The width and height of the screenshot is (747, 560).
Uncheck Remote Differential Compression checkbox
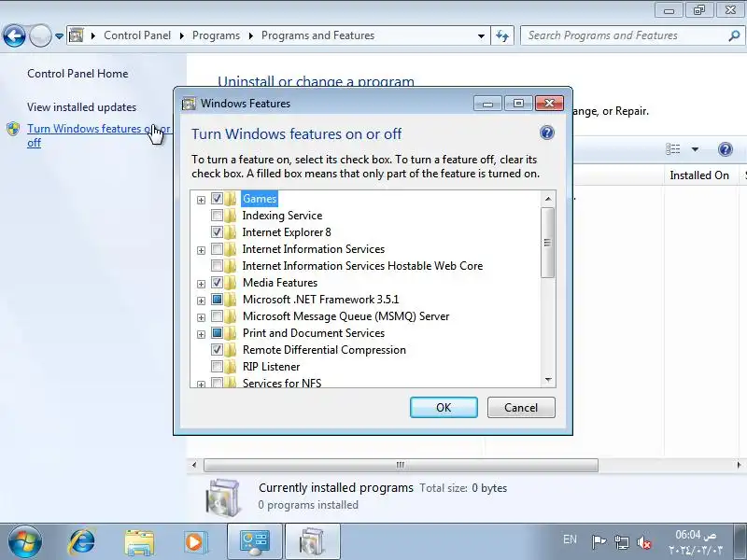[217, 349]
